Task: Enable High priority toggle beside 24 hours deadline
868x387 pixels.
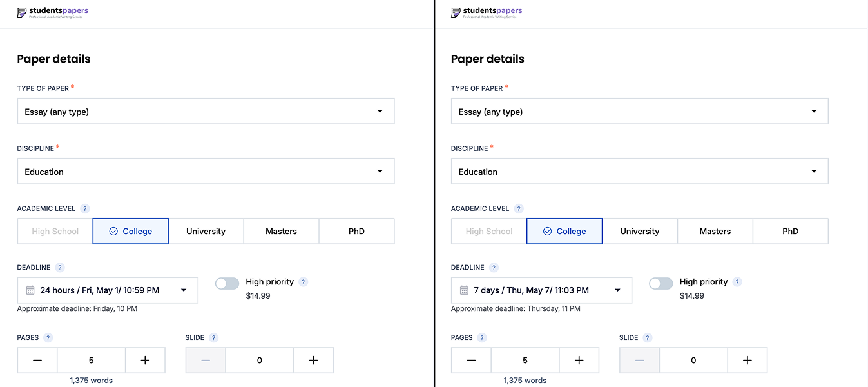Action: (x=227, y=283)
